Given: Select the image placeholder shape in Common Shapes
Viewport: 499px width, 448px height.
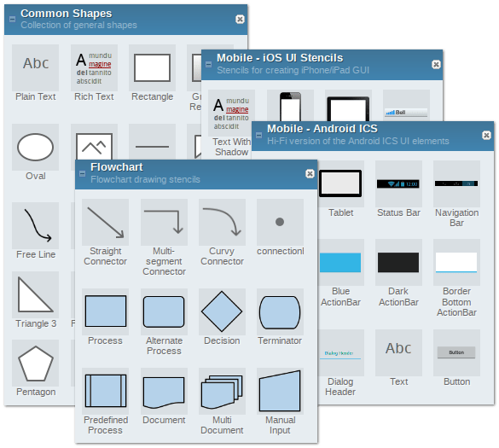Looking at the screenshot, I should click(x=94, y=142).
